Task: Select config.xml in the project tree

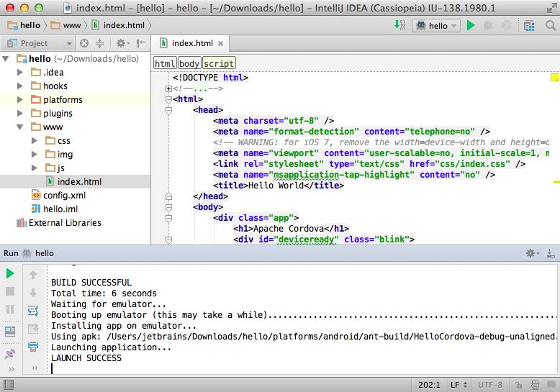Action: click(75, 196)
